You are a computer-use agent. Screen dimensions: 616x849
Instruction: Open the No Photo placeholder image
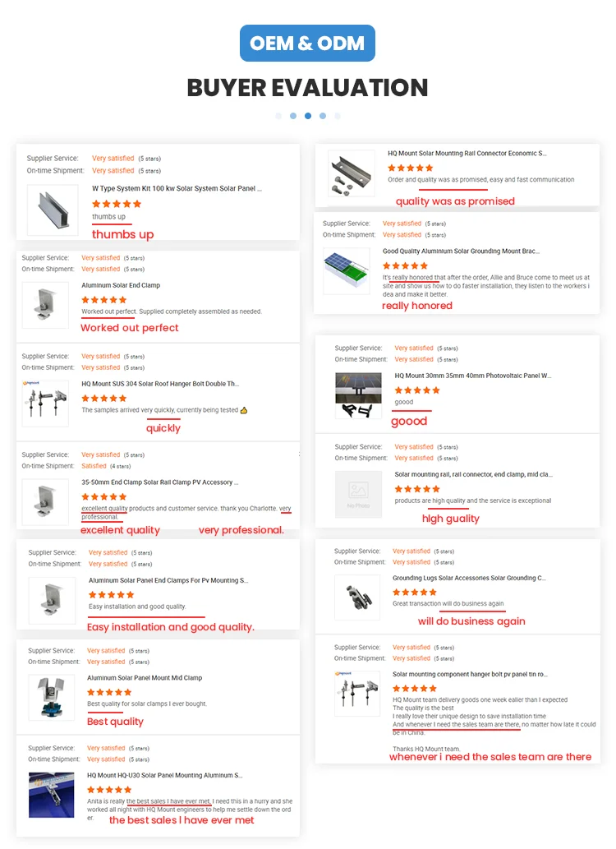tap(358, 496)
